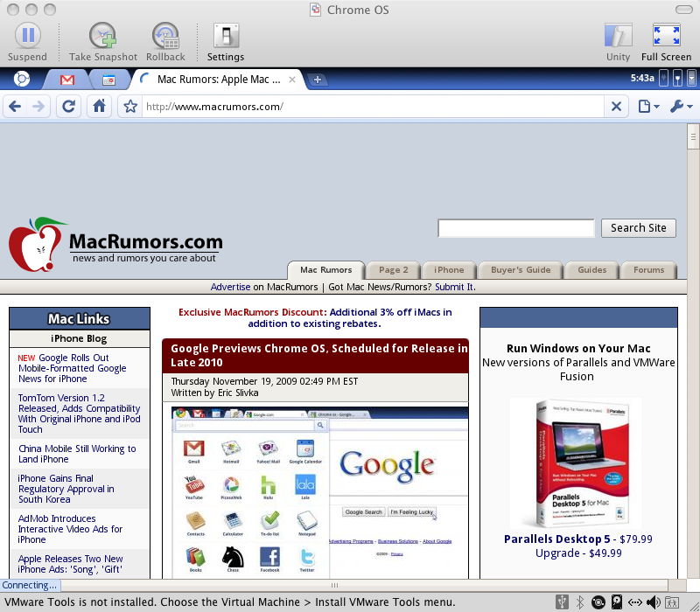Click the Parallels Desktop 5 box image
The image size is (700, 612).
point(577,463)
